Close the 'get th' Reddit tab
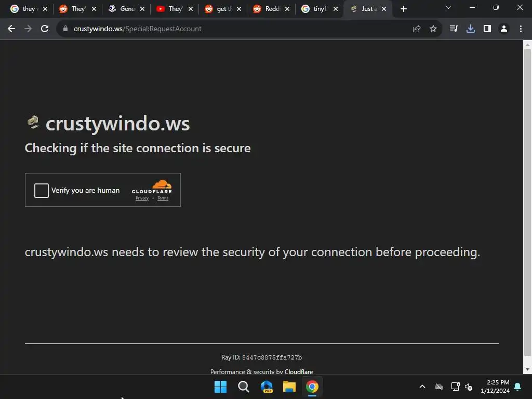Viewport: 532px width, 399px height. [x=239, y=9]
